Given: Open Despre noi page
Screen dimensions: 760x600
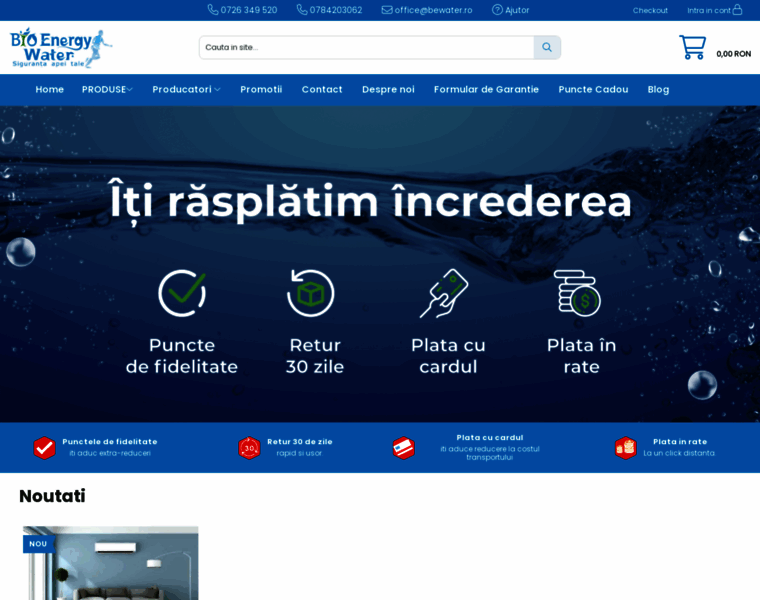Looking at the screenshot, I should [x=388, y=90].
